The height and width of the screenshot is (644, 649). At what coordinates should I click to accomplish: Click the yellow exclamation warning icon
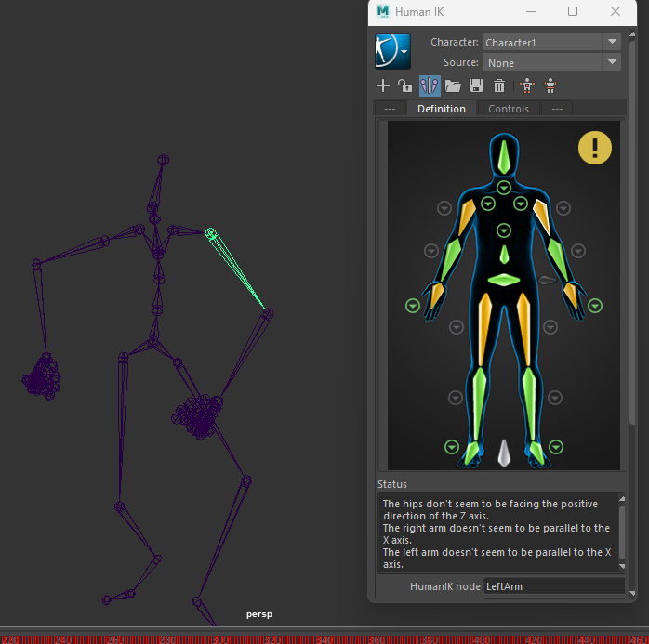(595, 148)
